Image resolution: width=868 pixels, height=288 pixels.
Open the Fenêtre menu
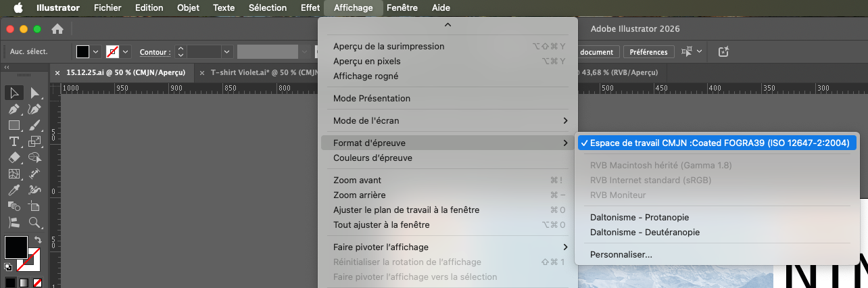pyautogui.click(x=402, y=8)
